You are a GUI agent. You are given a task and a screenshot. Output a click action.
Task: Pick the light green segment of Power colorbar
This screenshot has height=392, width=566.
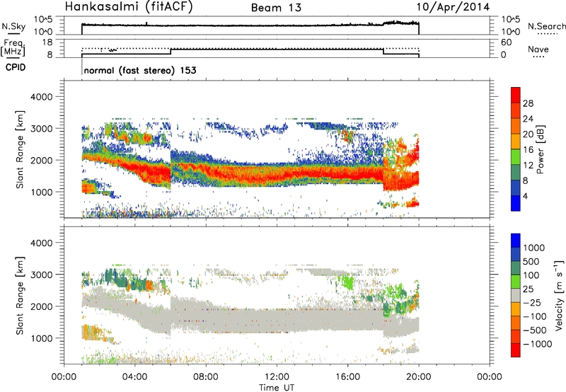(516, 158)
